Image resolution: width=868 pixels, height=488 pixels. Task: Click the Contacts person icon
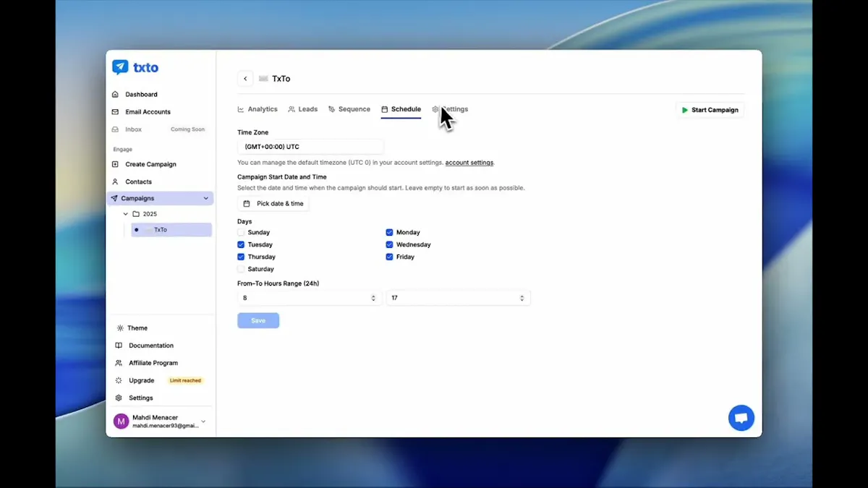coord(115,181)
